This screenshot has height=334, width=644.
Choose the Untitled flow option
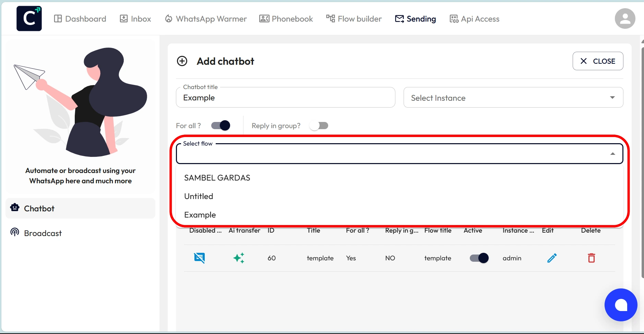pos(399,196)
